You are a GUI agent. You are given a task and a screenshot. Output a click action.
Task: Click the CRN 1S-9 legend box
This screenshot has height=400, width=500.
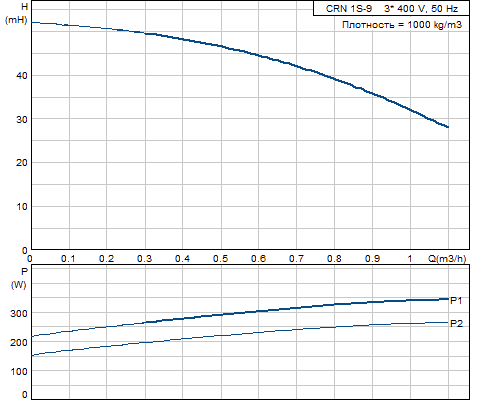(391, 8)
